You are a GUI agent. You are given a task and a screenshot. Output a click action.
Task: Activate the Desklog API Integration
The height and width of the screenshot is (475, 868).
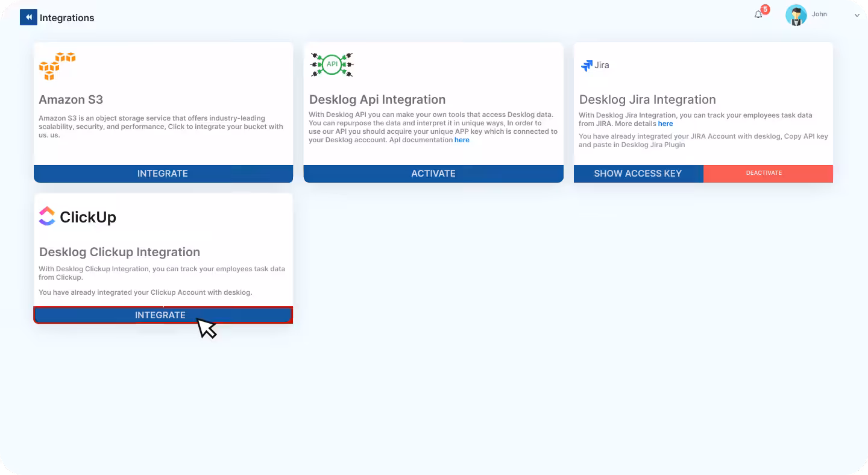click(433, 174)
